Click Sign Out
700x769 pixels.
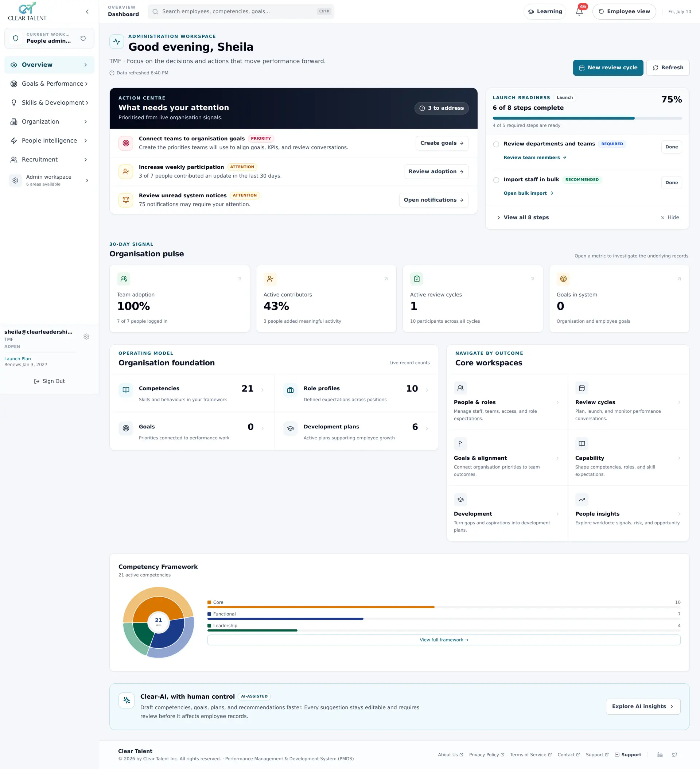click(49, 381)
